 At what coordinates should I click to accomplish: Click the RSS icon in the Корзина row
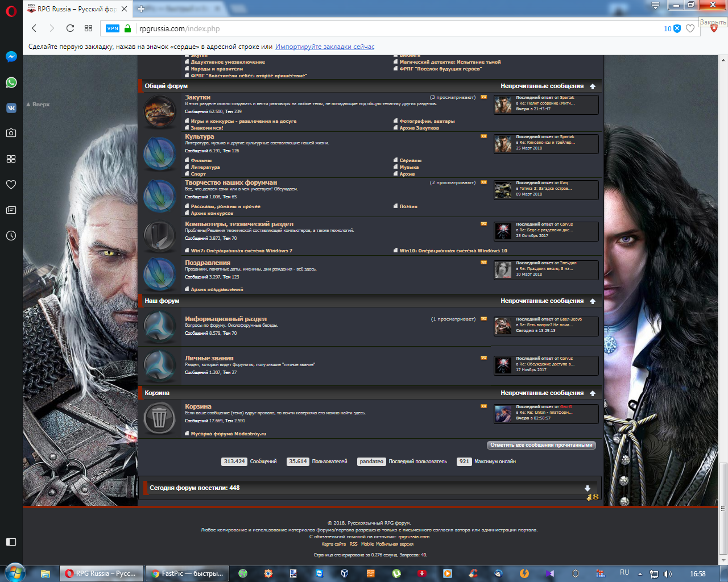click(484, 406)
